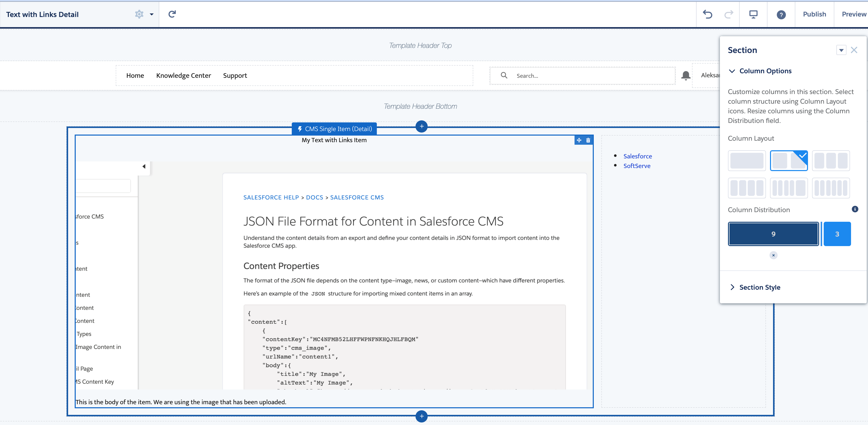
Task: Click the delete trash icon on component
Action: point(588,140)
